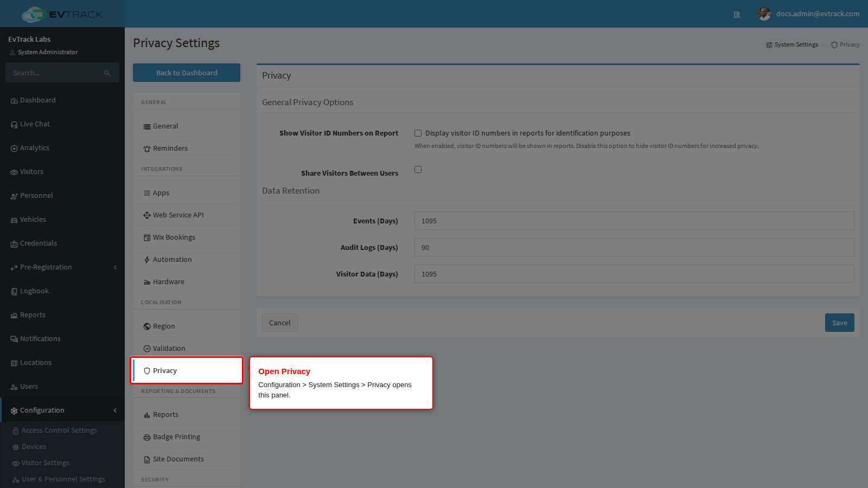Open Analytics in the sidebar
Image resolution: width=868 pixels, height=488 pixels.
(62, 148)
